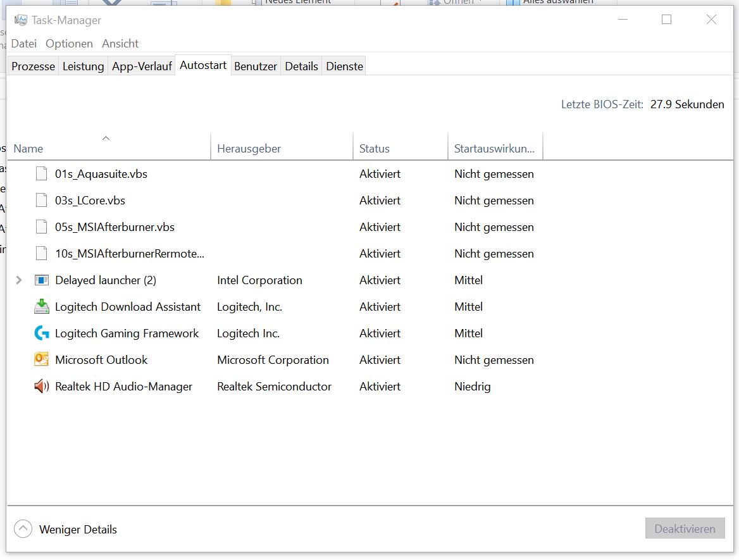Click Nicht gemessen for 01s_Aquasuite.vbs

pos(494,174)
